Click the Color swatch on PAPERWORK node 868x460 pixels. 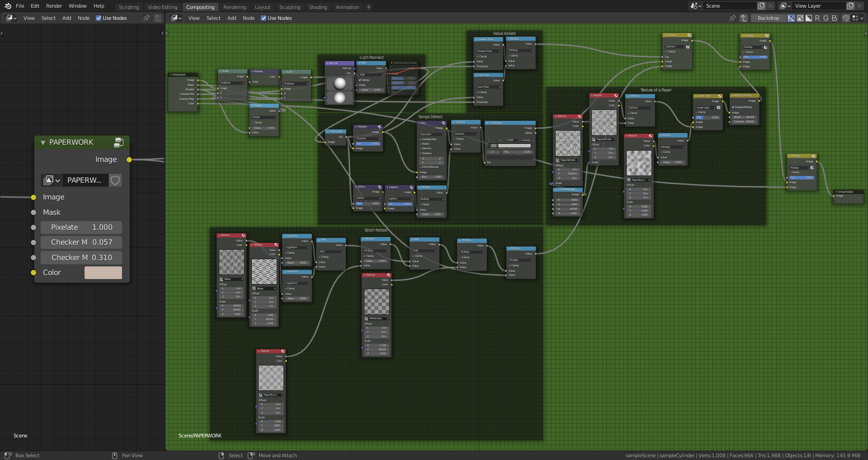[x=103, y=273]
